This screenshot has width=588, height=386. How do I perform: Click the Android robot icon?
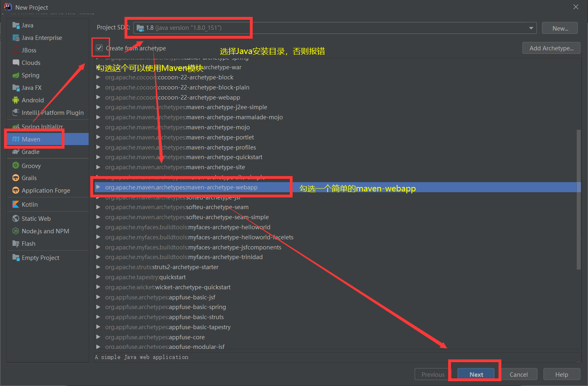[16, 100]
